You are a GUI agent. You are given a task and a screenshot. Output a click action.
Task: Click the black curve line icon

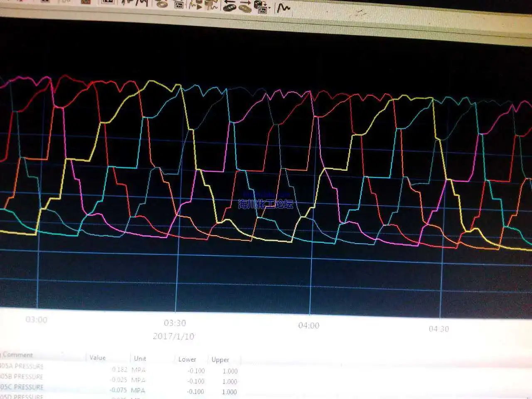[x=284, y=7]
